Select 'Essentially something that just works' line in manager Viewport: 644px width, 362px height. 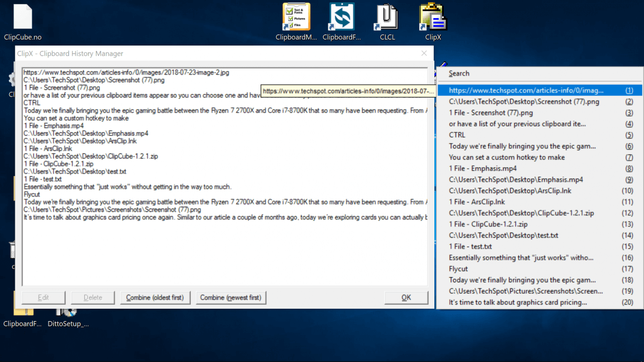coord(128,187)
